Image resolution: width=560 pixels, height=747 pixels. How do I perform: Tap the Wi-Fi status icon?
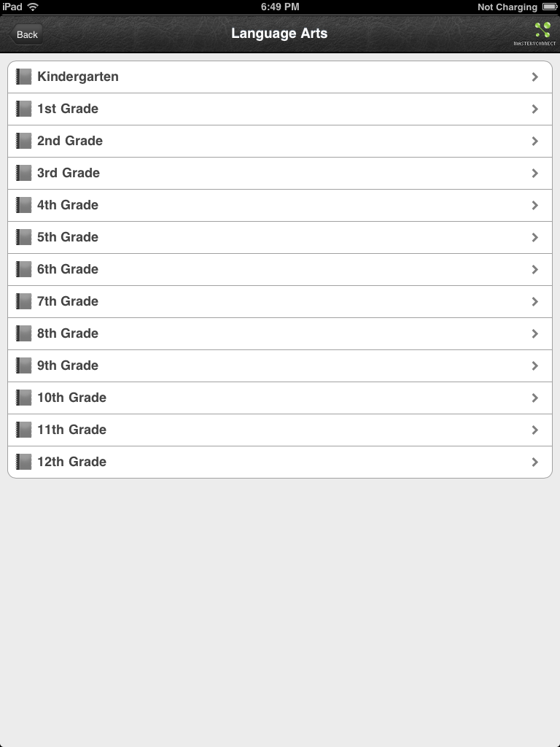(33, 7)
